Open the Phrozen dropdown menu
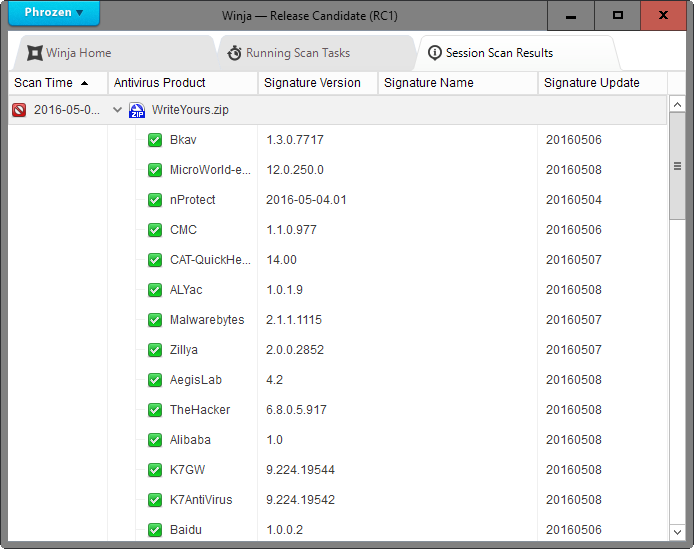This screenshot has width=694, height=549. click(x=54, y=12)
